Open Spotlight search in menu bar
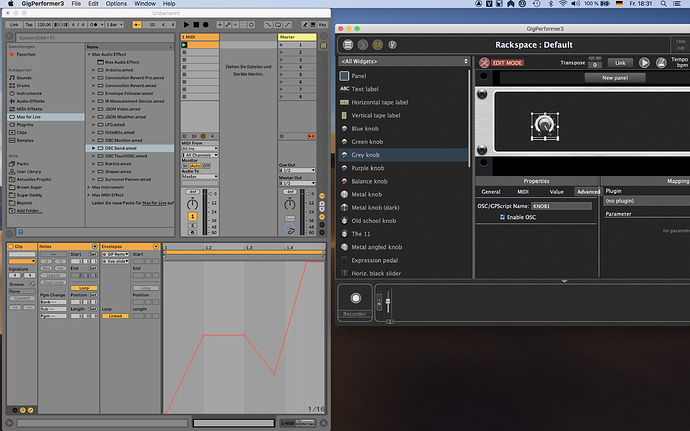690x431 pixels. tap(663, 4)
